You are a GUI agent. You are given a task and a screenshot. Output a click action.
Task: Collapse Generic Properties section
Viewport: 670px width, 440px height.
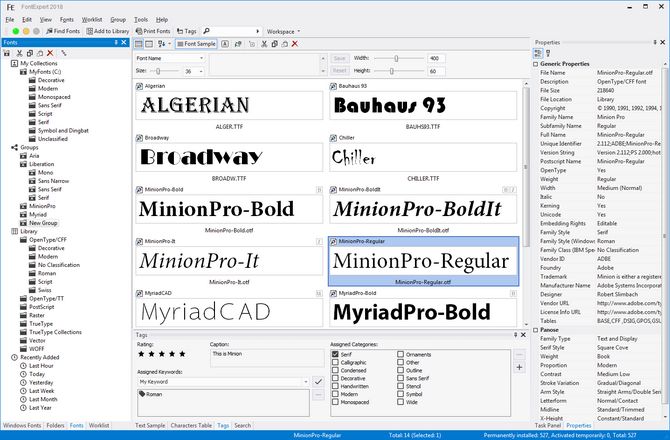[x=536, y=64]
